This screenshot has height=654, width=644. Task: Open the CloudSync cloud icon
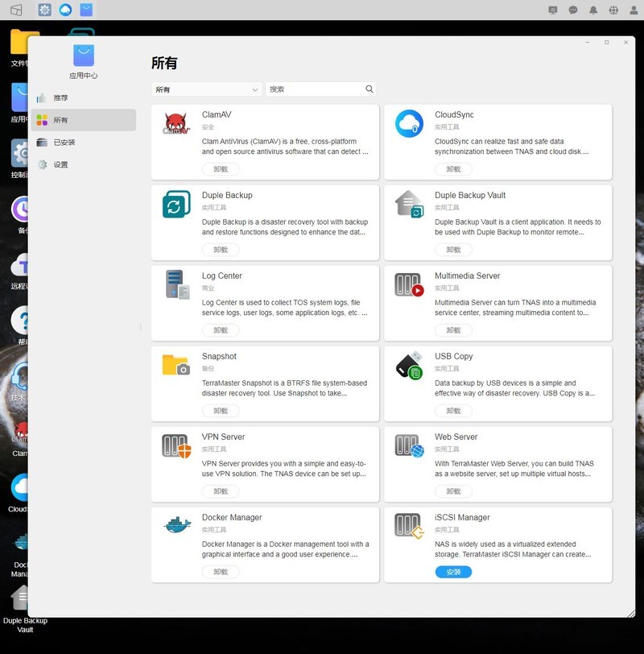click(409, 123)
